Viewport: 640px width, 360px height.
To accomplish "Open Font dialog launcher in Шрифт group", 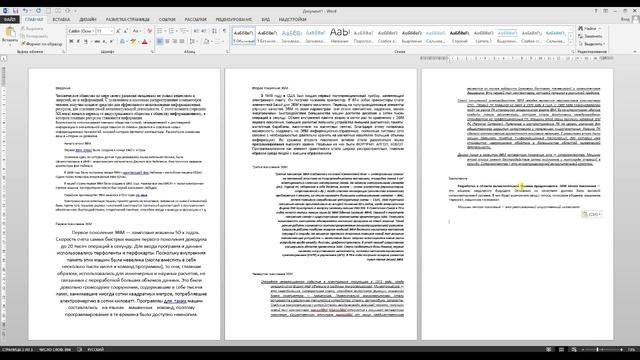I will [152, 52].
